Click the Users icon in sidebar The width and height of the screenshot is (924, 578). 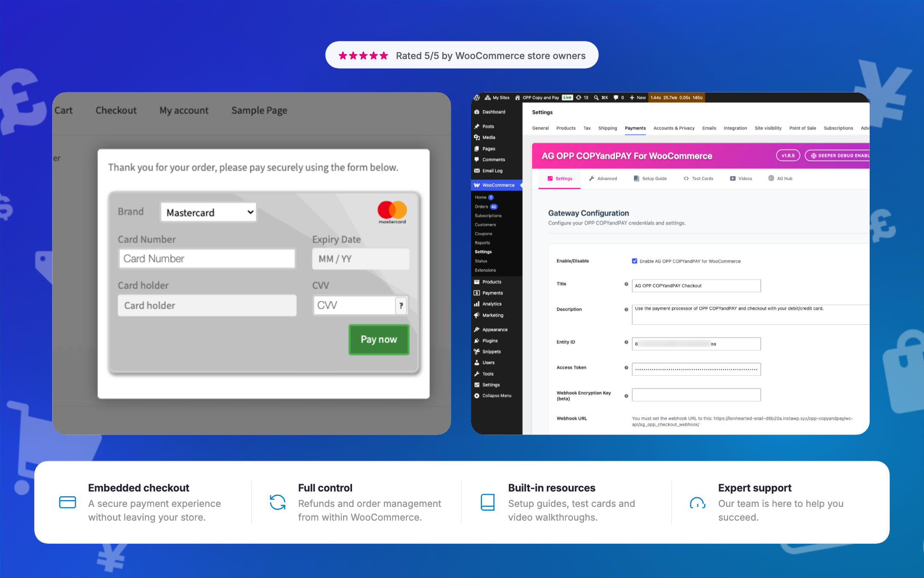click(x=477, y=362)
